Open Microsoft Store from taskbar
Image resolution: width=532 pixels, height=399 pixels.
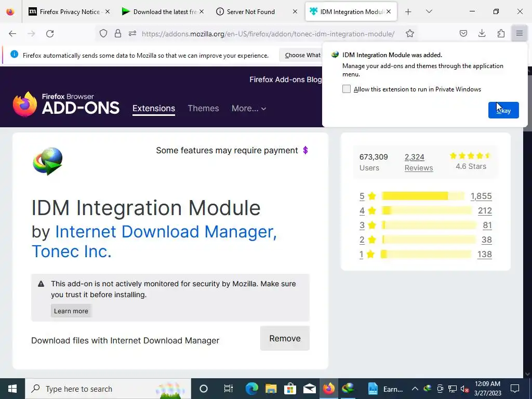pos(290,389)
